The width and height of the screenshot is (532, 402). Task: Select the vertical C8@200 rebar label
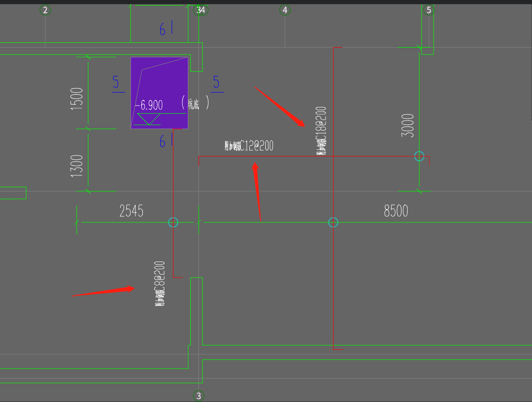point(159,284)
